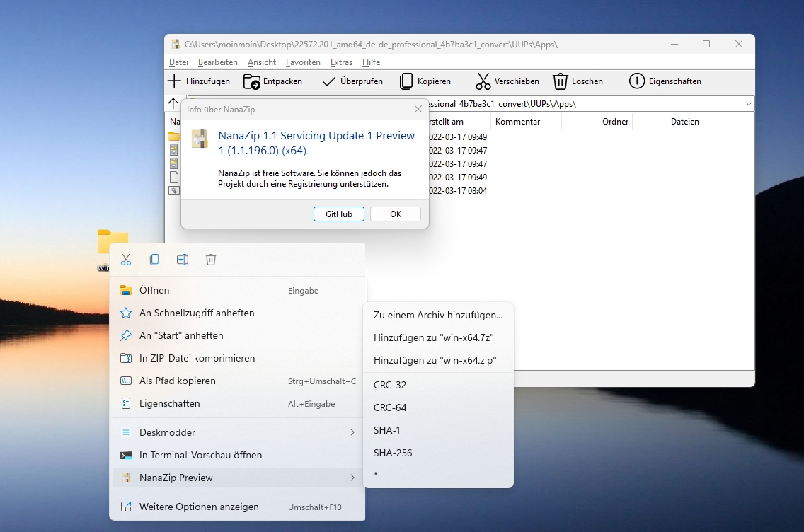Select CRC-32 checksum option
Viewport: 804px width, 532px height.
438,385
